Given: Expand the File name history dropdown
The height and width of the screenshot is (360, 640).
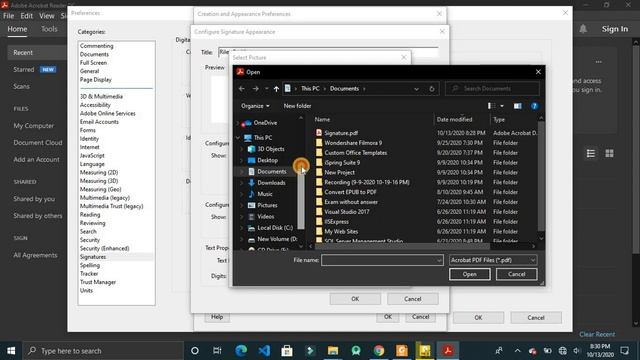Looking at the screenshot, I should click(439, 260).
